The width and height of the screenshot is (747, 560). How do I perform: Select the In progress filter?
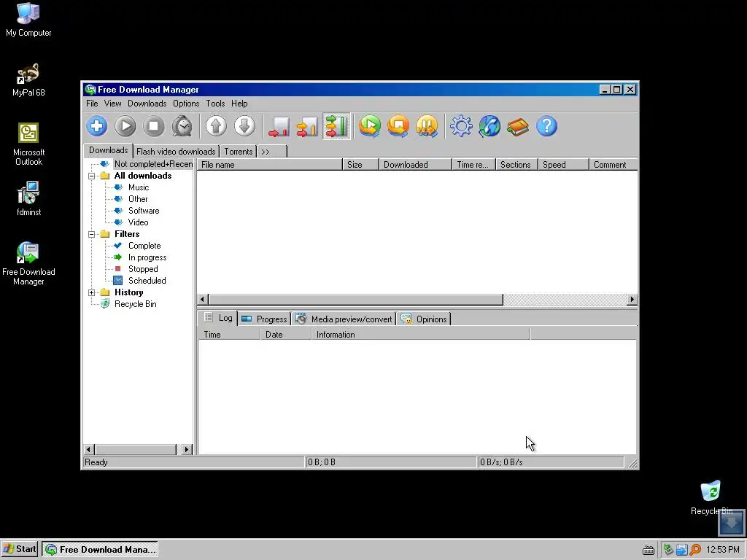click(147, 257)
